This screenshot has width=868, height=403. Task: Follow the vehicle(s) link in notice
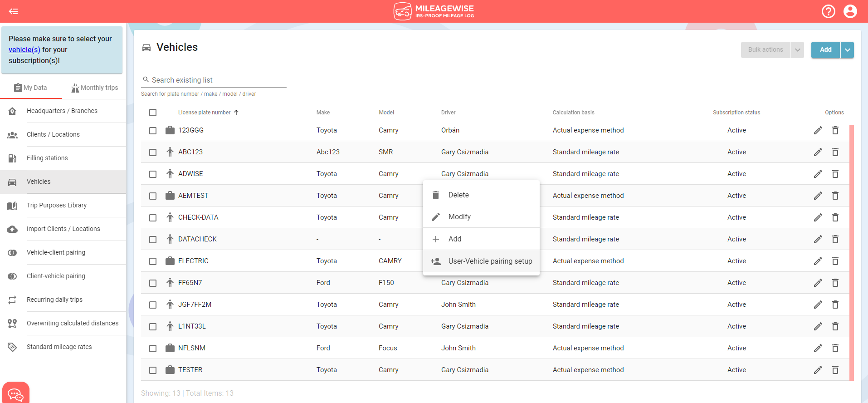pyautogui.click(x=24, y=50)
